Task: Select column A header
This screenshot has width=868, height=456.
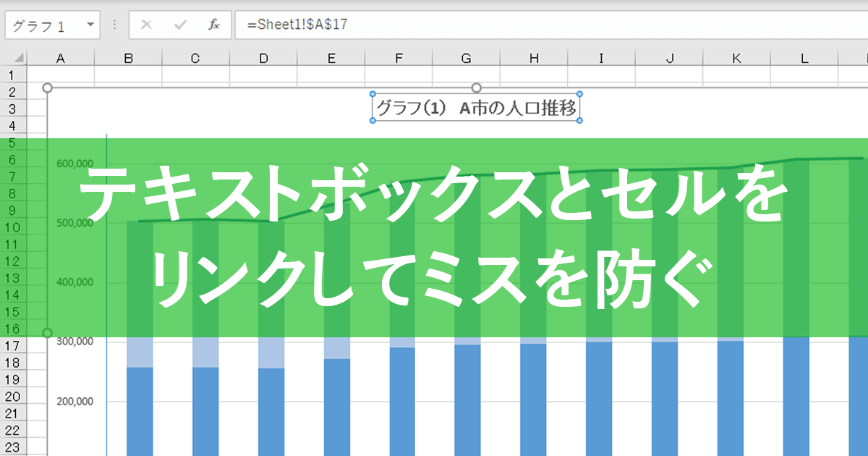Action: (61, 59)
